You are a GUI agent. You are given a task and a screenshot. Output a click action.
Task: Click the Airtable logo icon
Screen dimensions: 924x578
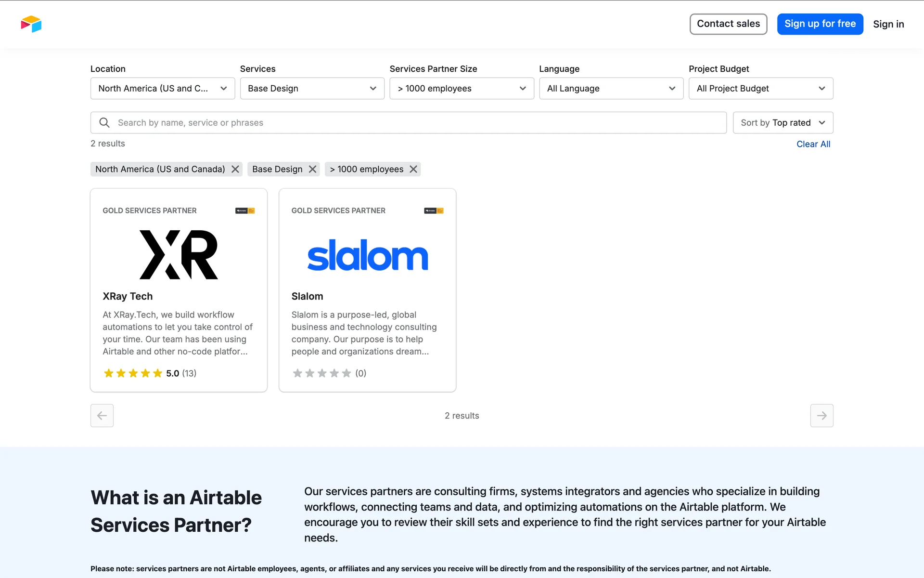coord(31,24)
